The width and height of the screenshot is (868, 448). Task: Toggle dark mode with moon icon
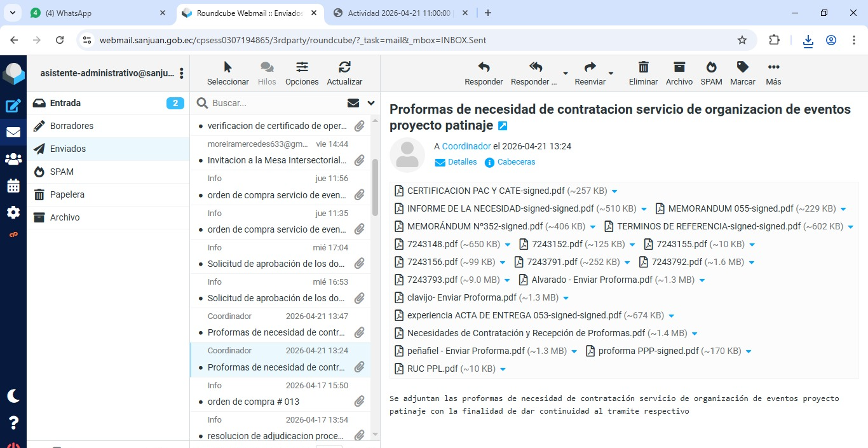coord(13,396)
